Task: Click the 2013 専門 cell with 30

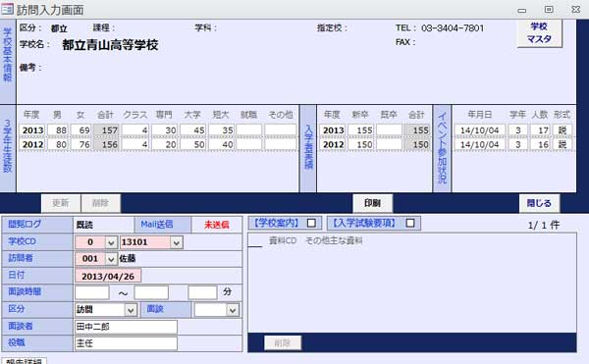Action: 164,130
